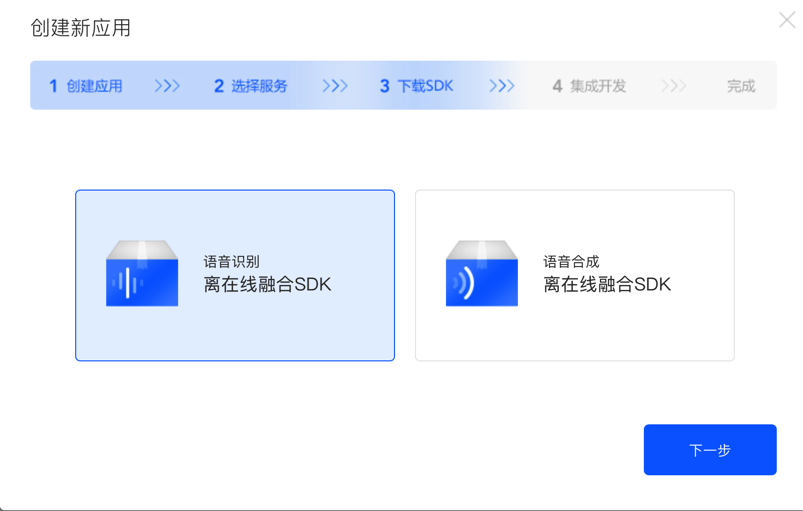
Task: Jump to the 完成 step
Action: (741, 86)
